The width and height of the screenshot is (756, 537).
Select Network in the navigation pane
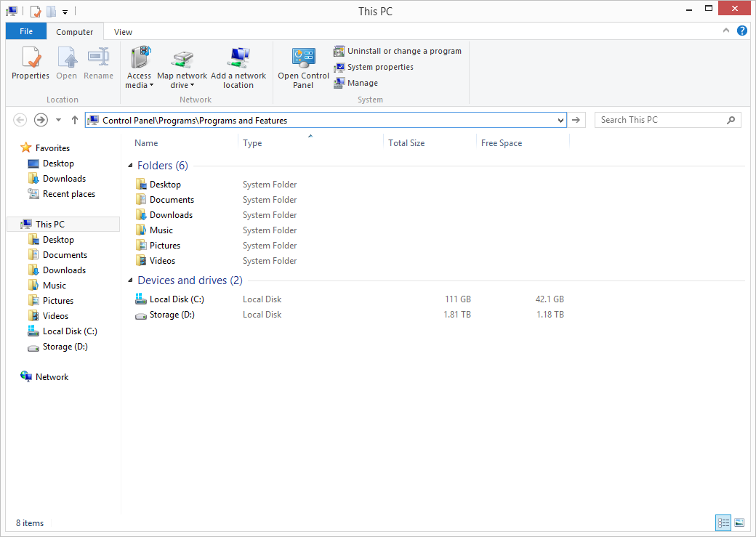pos(52,377)
